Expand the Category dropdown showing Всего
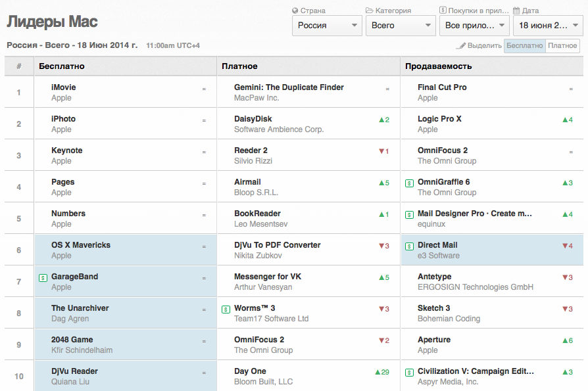Screen dimensions: 588x391 click(x=401, y=26)
